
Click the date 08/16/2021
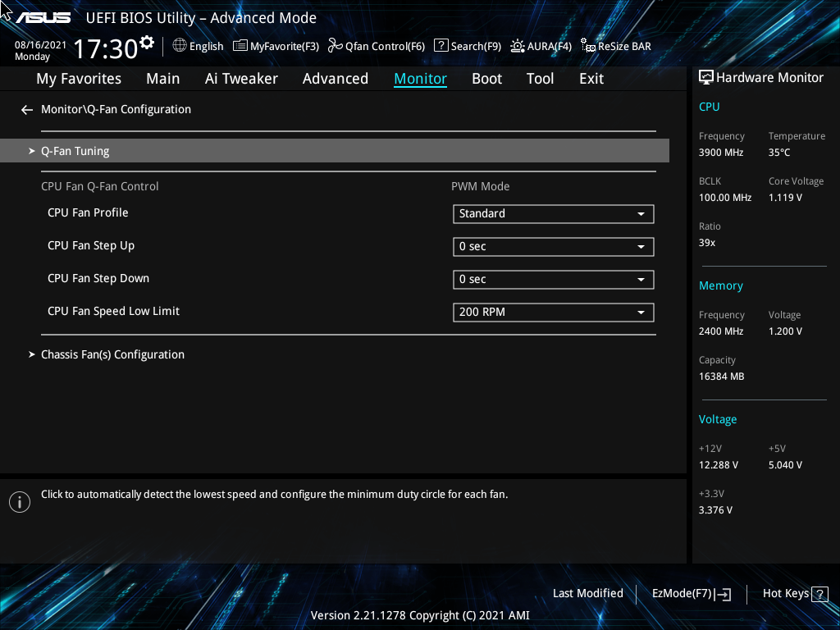[41, 45]
